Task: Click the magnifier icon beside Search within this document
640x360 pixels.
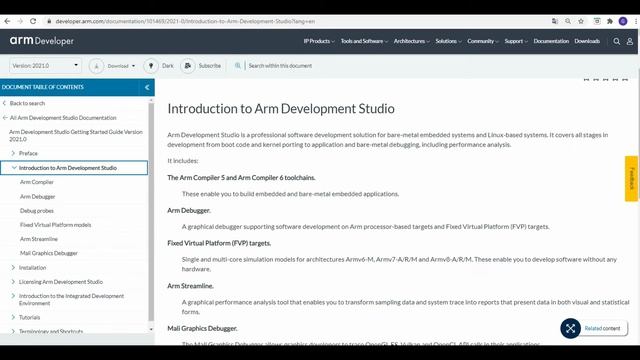Action: coord(238,66)
